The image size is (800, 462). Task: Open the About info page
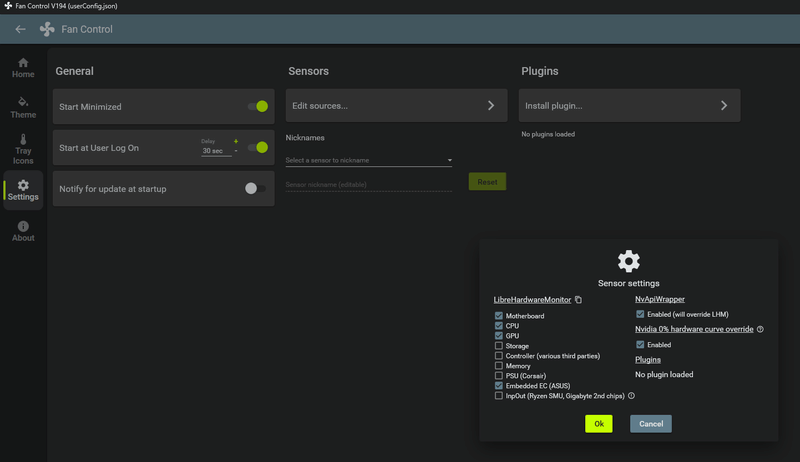(x=23, y=231)
